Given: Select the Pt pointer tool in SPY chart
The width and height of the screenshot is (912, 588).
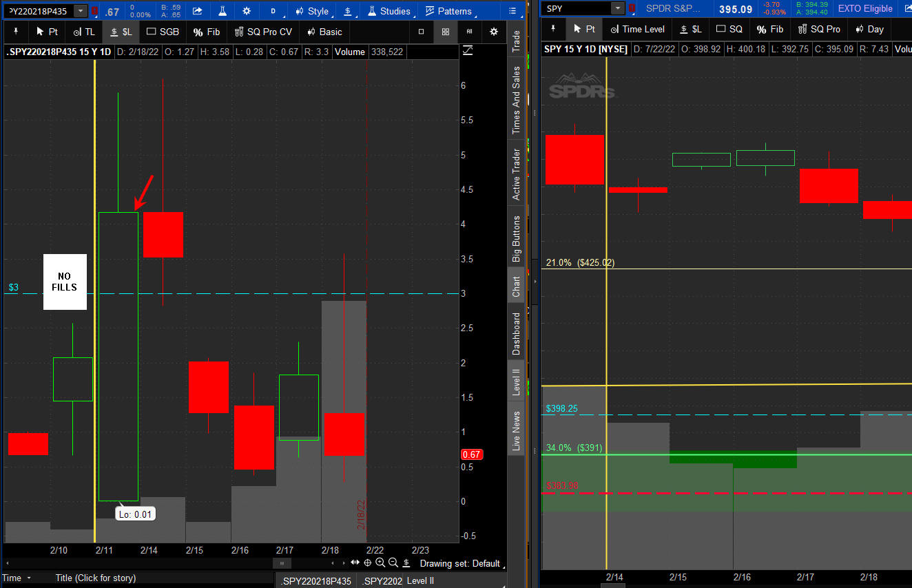Looking at the screenshot, I should [584, 29].
